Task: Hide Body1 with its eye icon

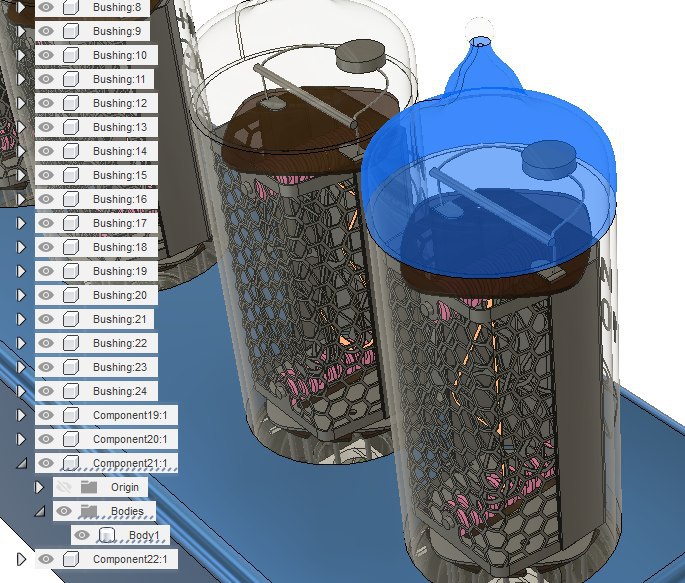Action: tap(82, 535)
